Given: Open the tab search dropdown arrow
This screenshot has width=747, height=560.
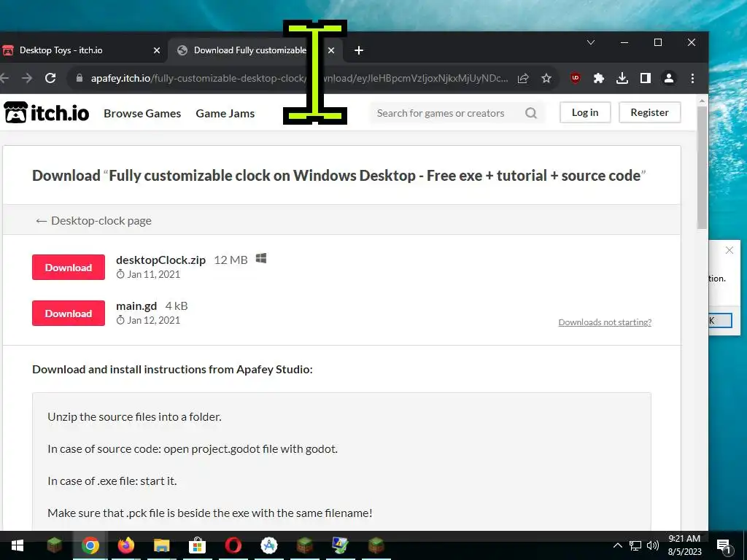Looking at the screenshot, I should tap(591, 42).
